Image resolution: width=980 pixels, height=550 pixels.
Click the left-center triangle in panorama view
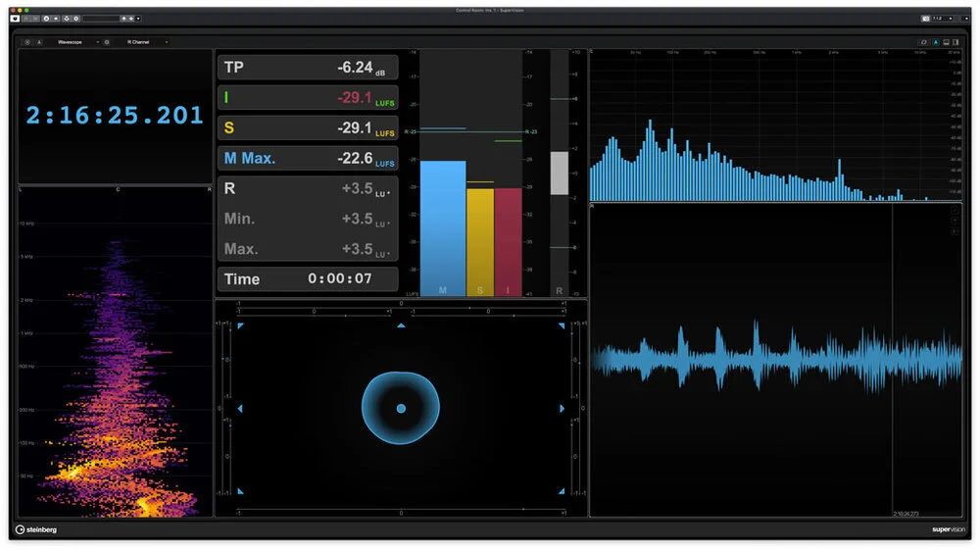click(x=240, y=408)
